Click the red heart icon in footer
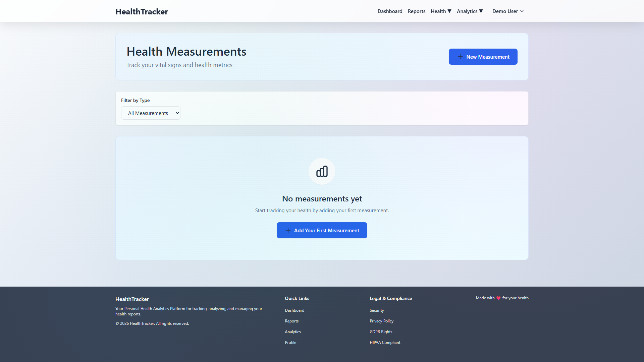 (498, 298)
